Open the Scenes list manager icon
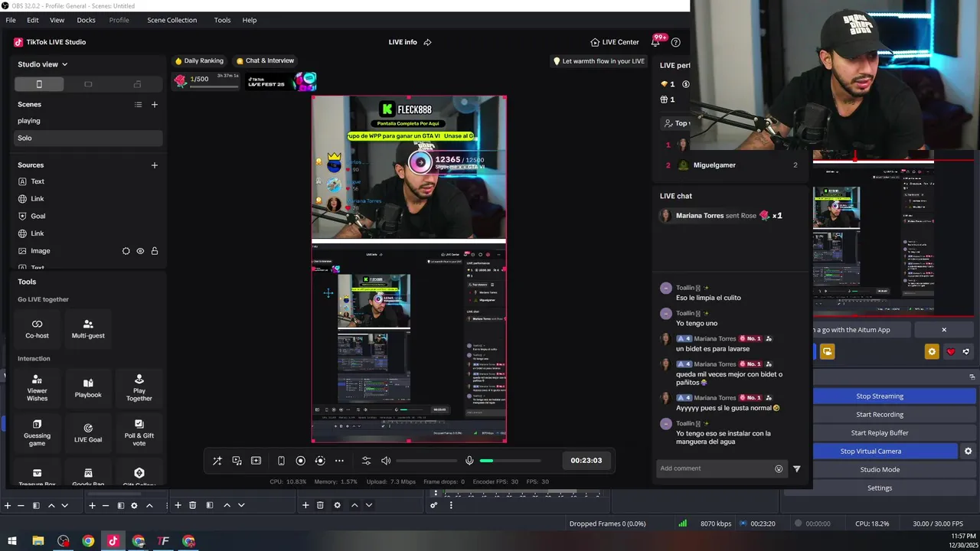Screen dimensions: 980x551 [x=138, y=104]
